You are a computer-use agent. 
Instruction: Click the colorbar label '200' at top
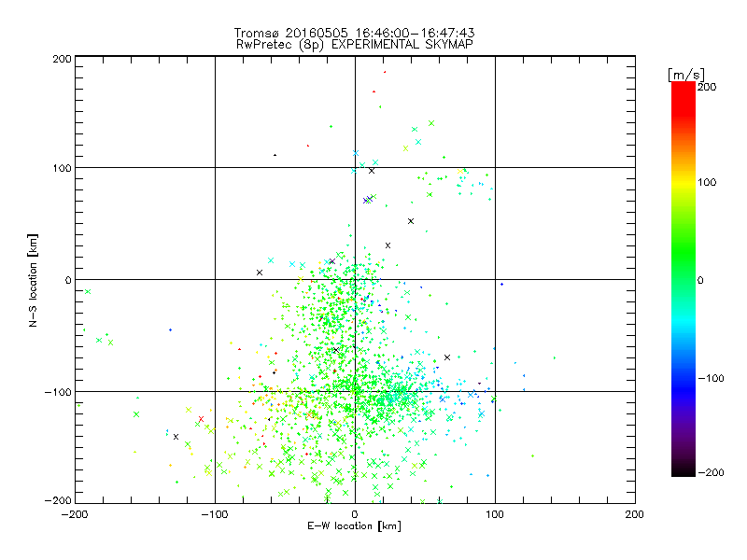coord(707,87)
